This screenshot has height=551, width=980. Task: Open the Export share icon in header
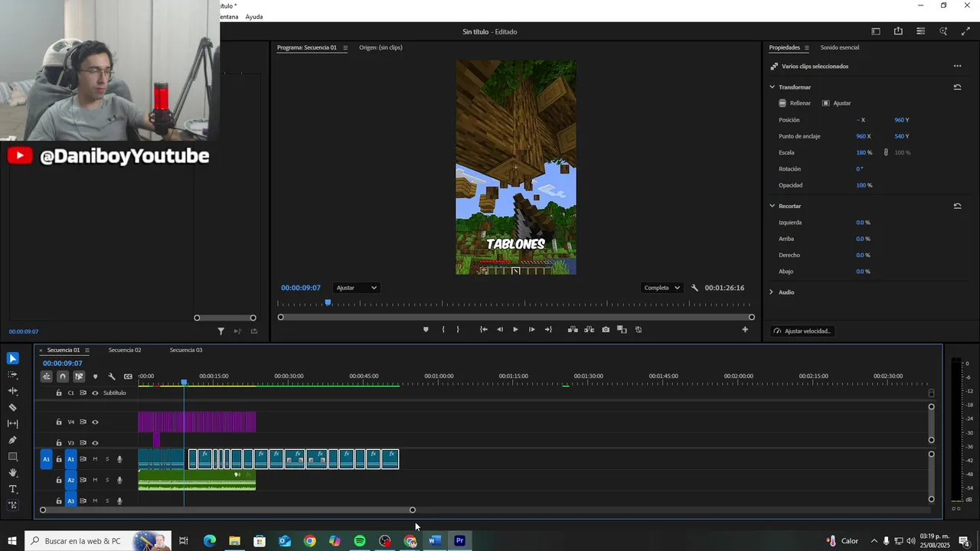point(898,31)
